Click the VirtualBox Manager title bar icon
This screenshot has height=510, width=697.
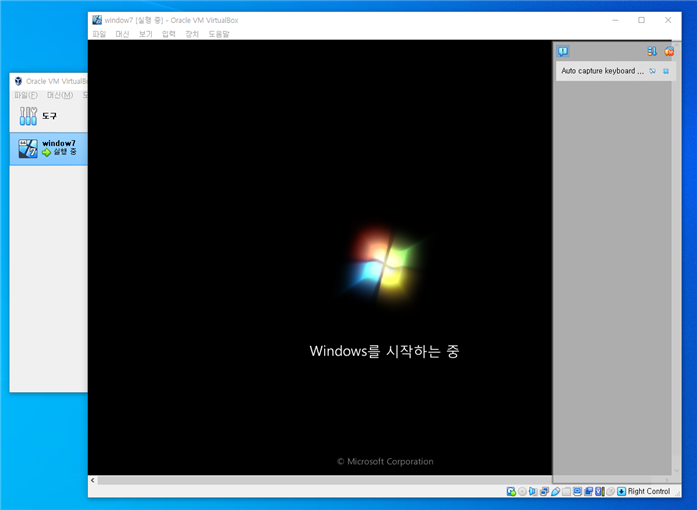(x=18, y=81)
